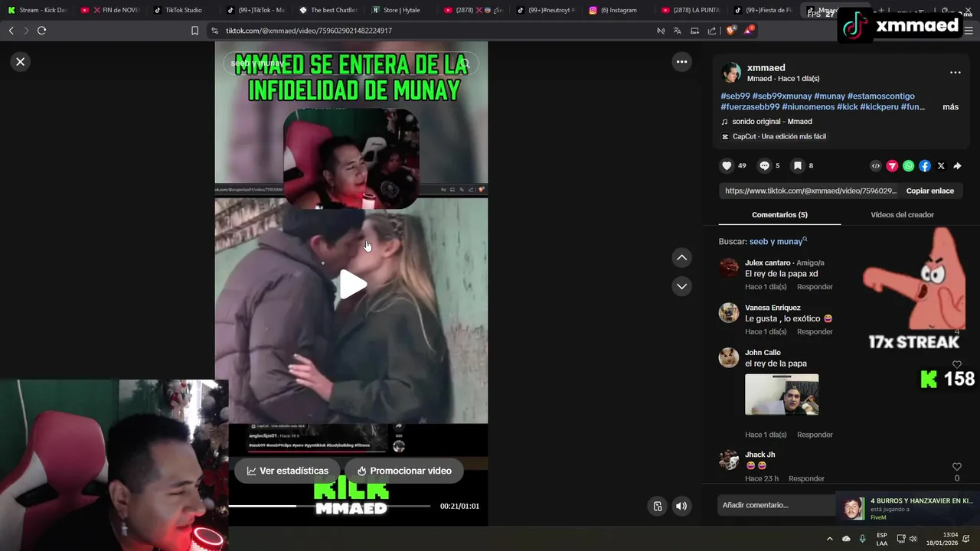Click the browser bookmark icon

[194, 31]
